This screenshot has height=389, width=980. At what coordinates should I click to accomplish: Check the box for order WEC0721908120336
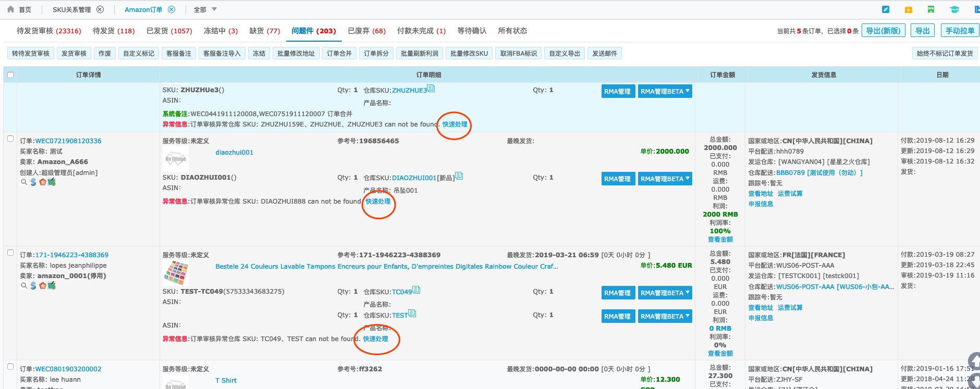pos(10,139)
